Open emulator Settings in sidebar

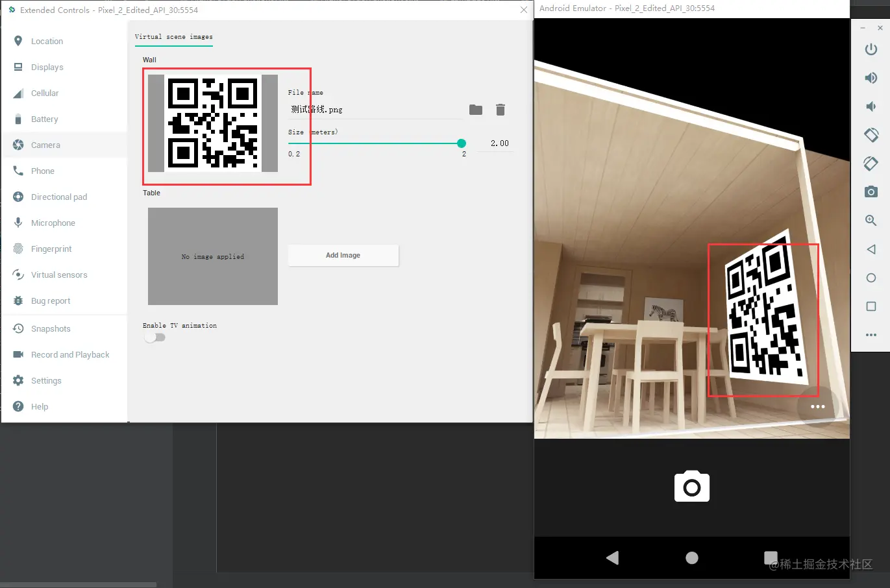[x=64, y=380]
